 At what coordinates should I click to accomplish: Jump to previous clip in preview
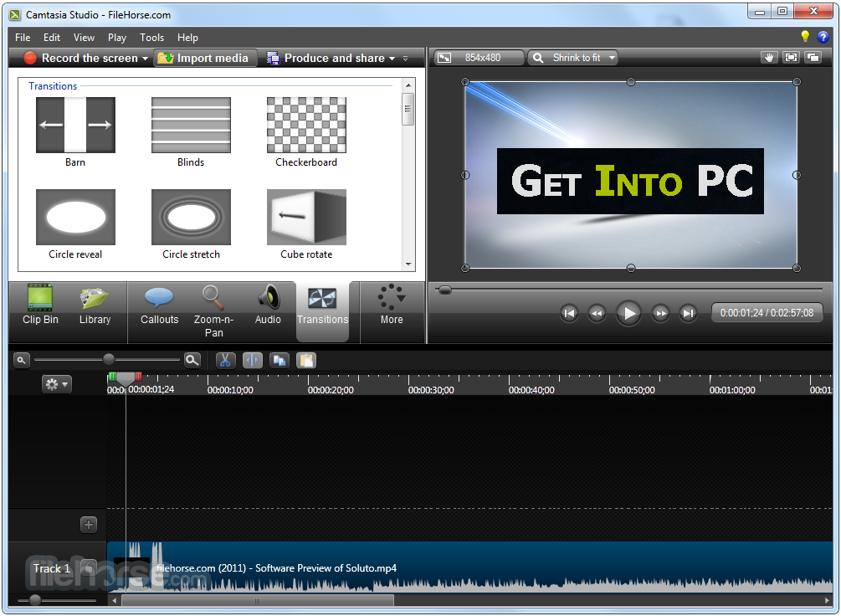pos(569,313)
